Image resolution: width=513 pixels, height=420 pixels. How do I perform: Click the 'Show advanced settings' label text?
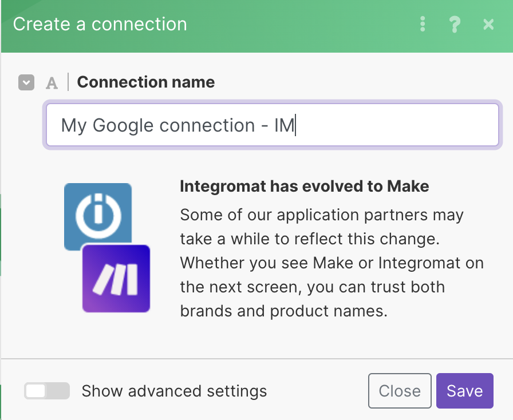(174, 391)
